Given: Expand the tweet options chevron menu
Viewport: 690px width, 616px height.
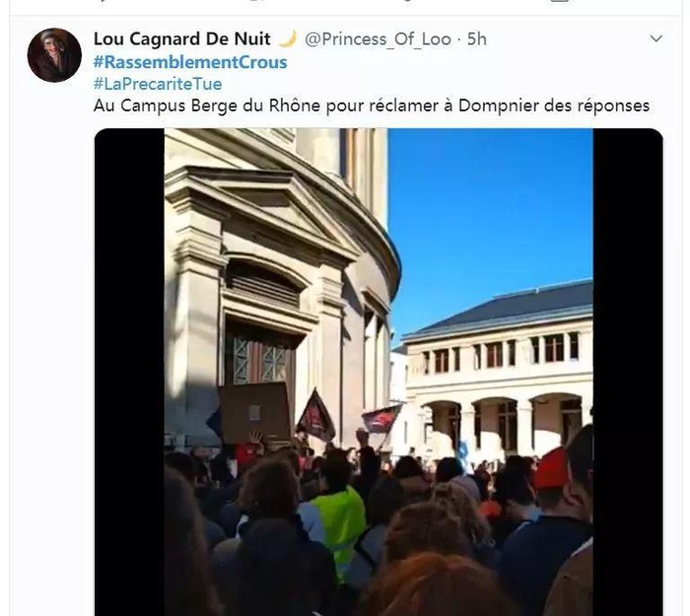Looking at the screenshot, I should pos(656,38).
